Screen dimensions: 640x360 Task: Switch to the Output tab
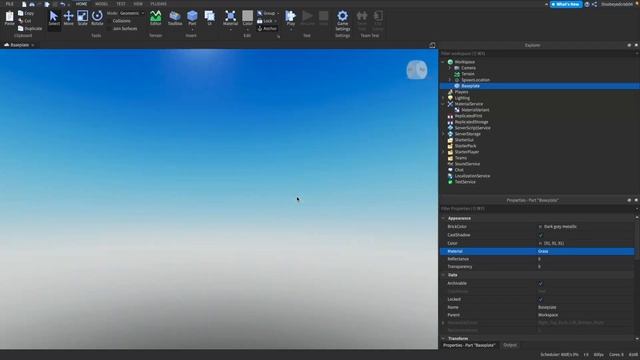pyautogui.click(x=510, y=345)
